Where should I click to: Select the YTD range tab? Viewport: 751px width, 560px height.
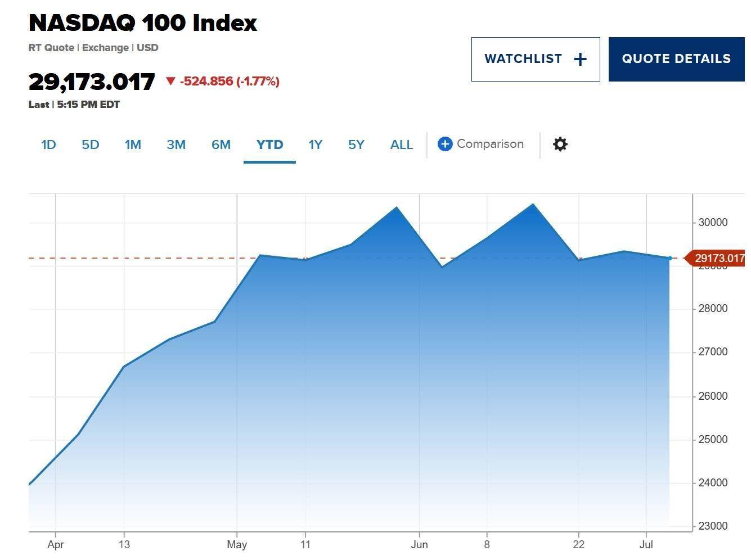point(269,145)
